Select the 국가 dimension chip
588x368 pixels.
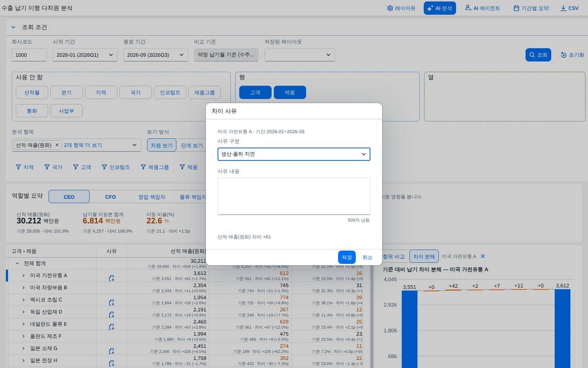pos(136,92)
